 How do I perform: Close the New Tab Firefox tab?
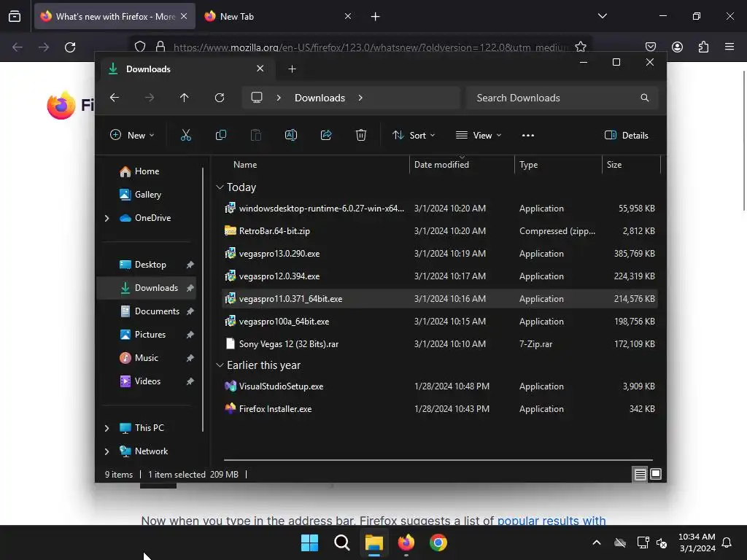(x=348, y=16)
